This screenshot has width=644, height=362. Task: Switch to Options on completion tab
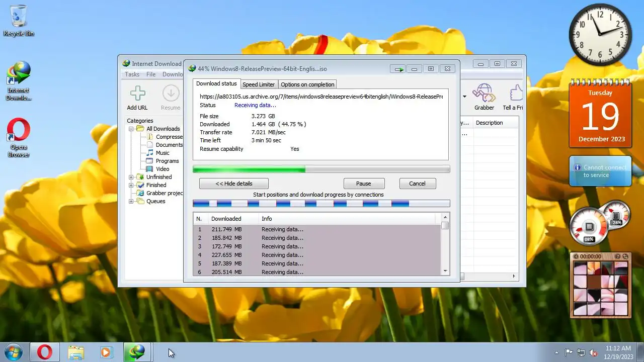[x=307, y=84]
